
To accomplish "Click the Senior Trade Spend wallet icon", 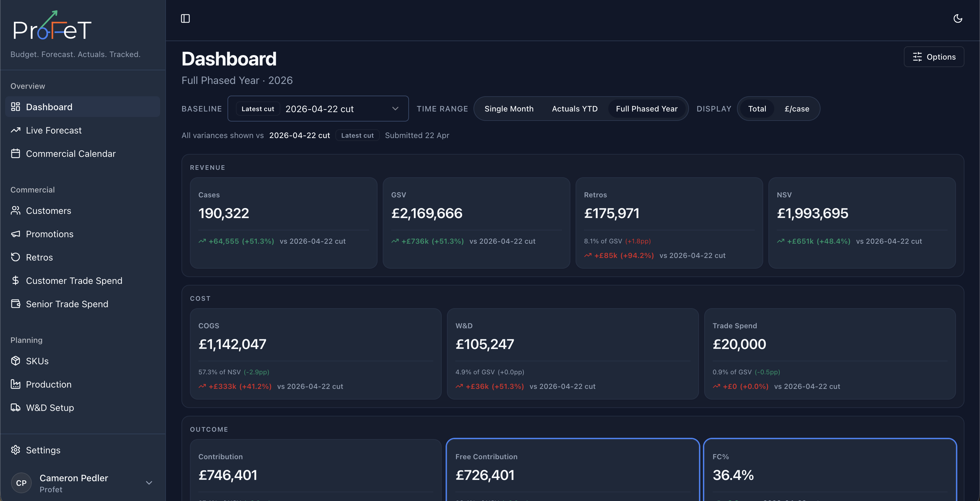I will 16,304.
